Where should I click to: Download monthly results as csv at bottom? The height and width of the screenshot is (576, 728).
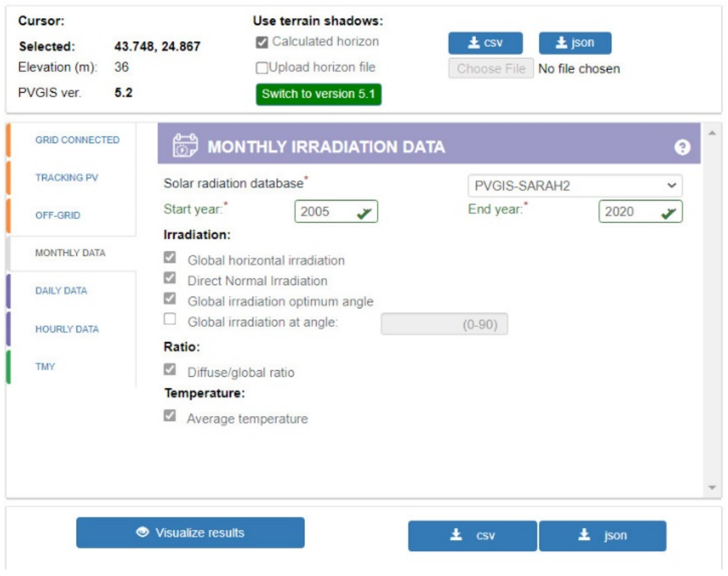(x=472, y=535)
